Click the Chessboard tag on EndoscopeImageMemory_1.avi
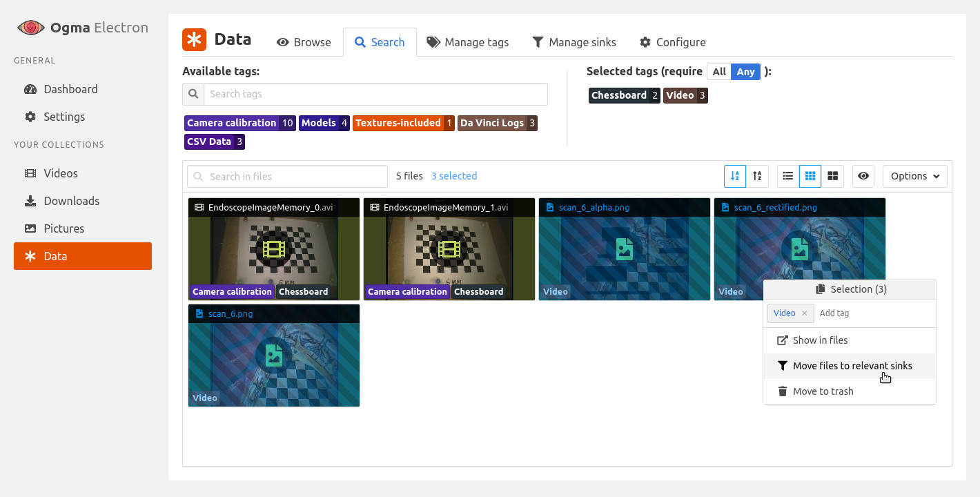Image resolution: width=980 pixels, height=497 pixels. tap(478, 292)
